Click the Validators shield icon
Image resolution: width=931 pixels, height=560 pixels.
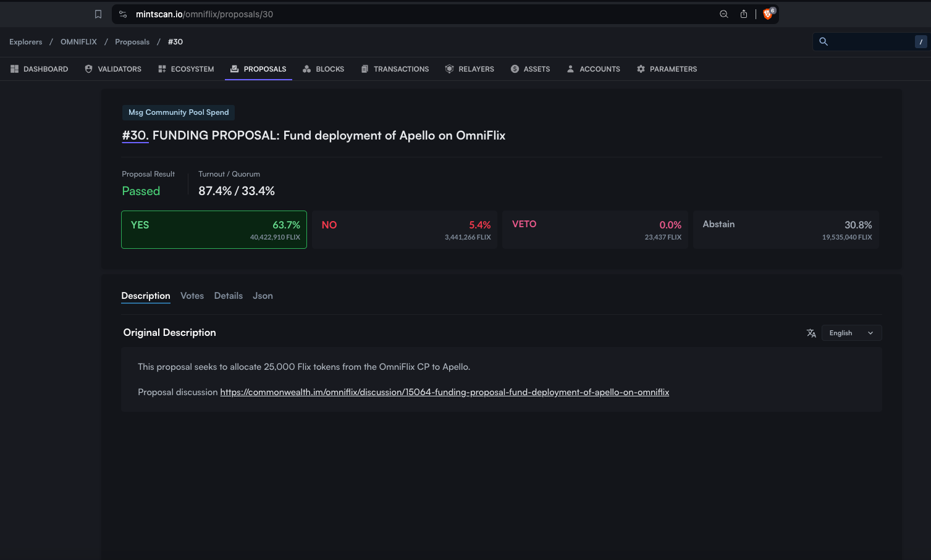coord(88,69)
